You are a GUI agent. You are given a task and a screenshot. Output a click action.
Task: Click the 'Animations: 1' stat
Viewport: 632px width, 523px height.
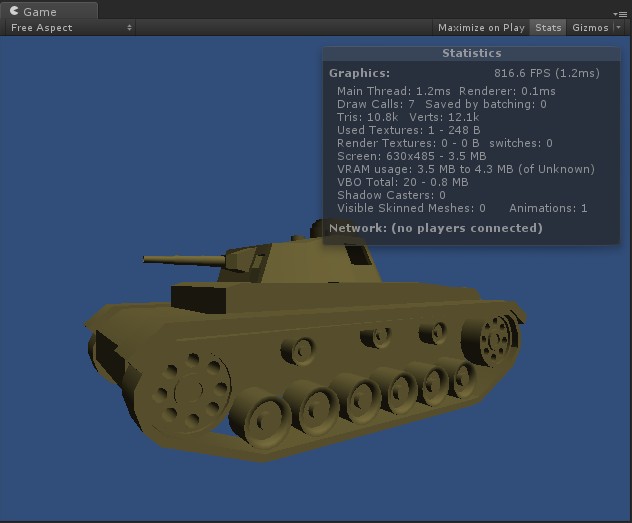click(548, 208)
